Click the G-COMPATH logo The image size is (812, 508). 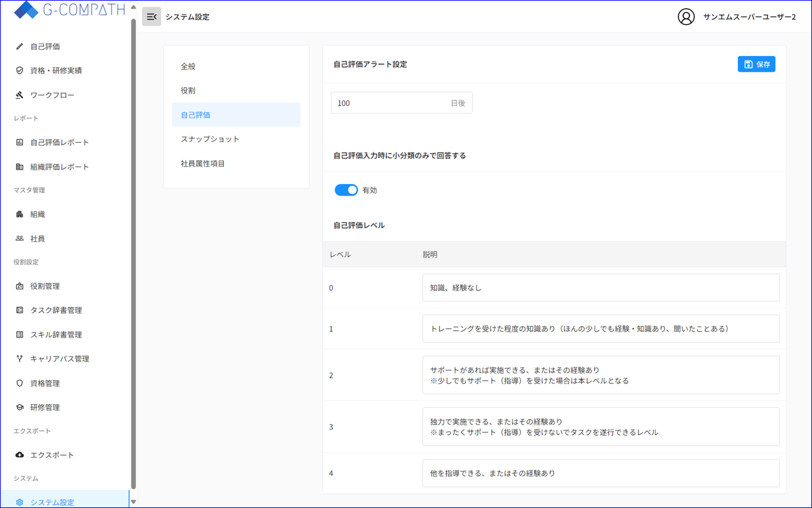tap(69, 10)
